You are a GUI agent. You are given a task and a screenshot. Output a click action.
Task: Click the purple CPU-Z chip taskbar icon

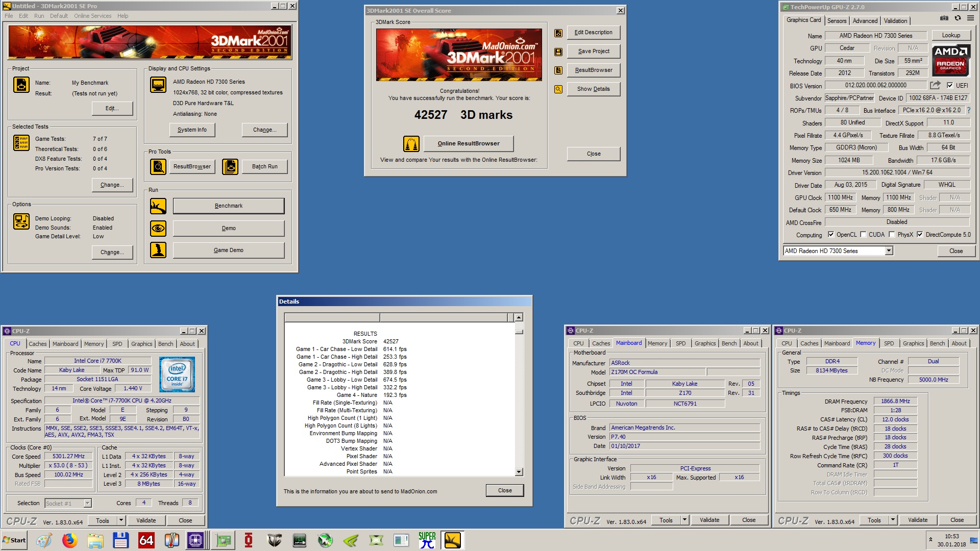[195, 540]
